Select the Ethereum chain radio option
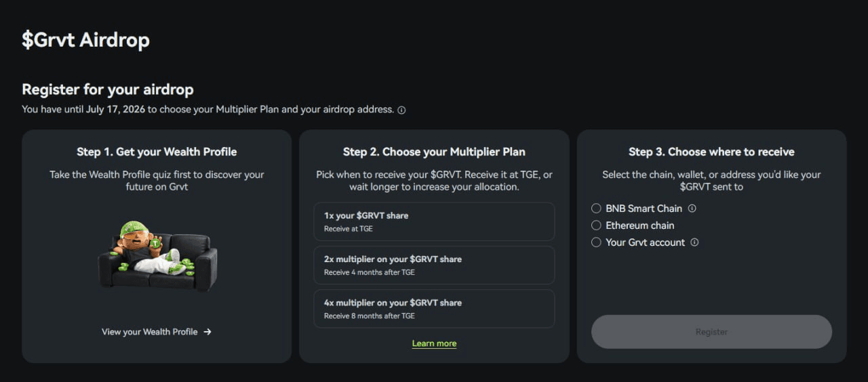The width and height of the screenshot is (868, 382). click(596, 226)
